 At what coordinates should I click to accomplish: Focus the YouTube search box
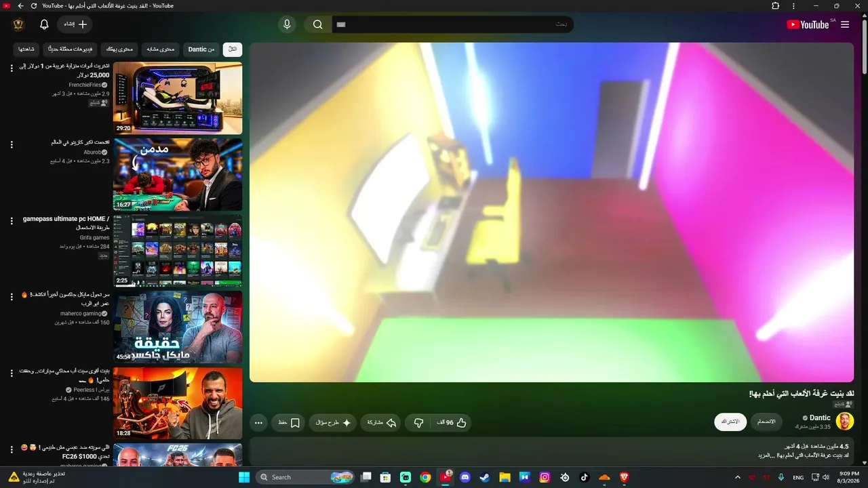[x=452, y=24]
